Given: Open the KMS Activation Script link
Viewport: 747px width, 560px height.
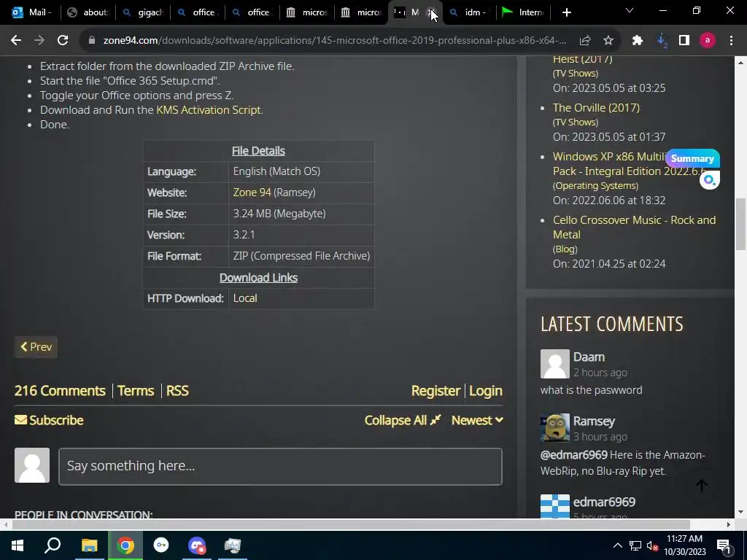Looking at the screenshot, I should tap(209, 110).
